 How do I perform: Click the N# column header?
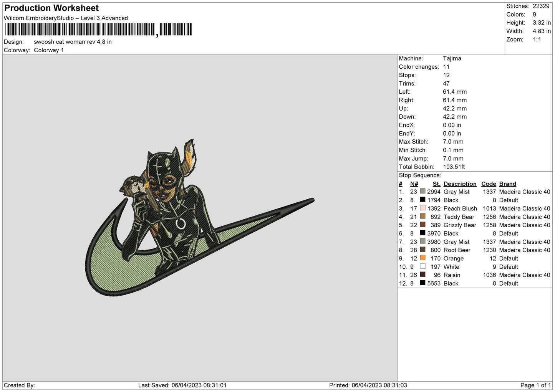(414, 184)
